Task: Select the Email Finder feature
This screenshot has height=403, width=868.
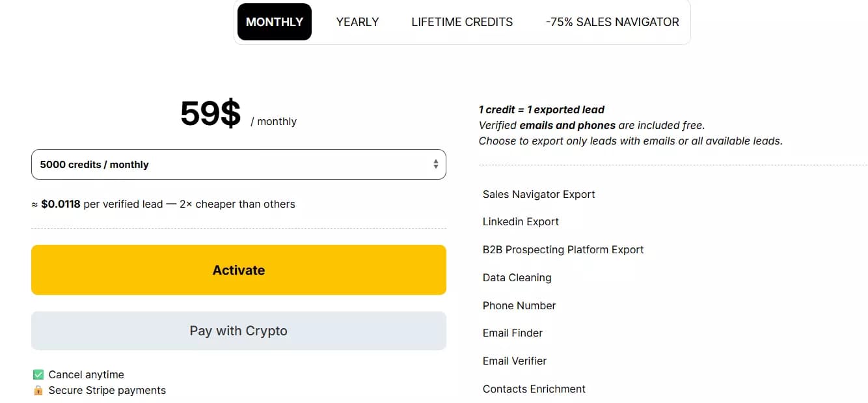Action: [513, 333]
